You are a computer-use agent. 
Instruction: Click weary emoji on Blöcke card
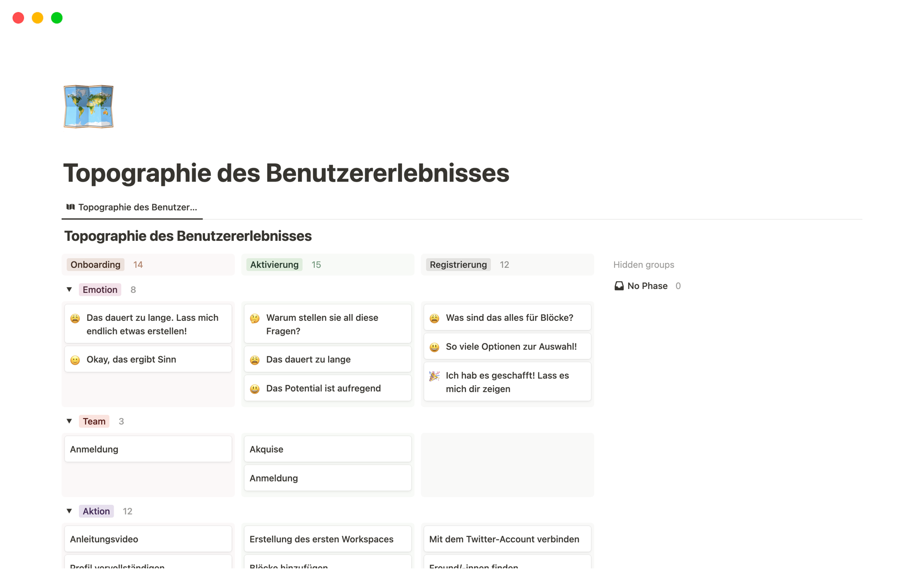tap(434, 318)
